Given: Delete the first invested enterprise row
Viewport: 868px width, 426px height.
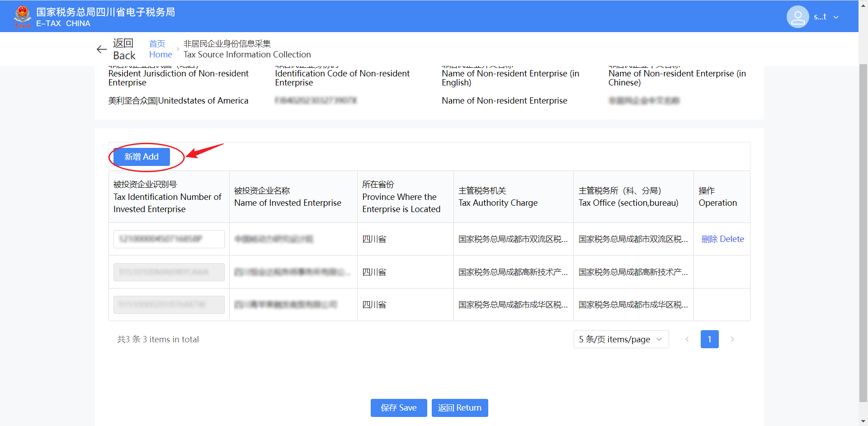Looking at the screenshot, I should click(722, 239).
